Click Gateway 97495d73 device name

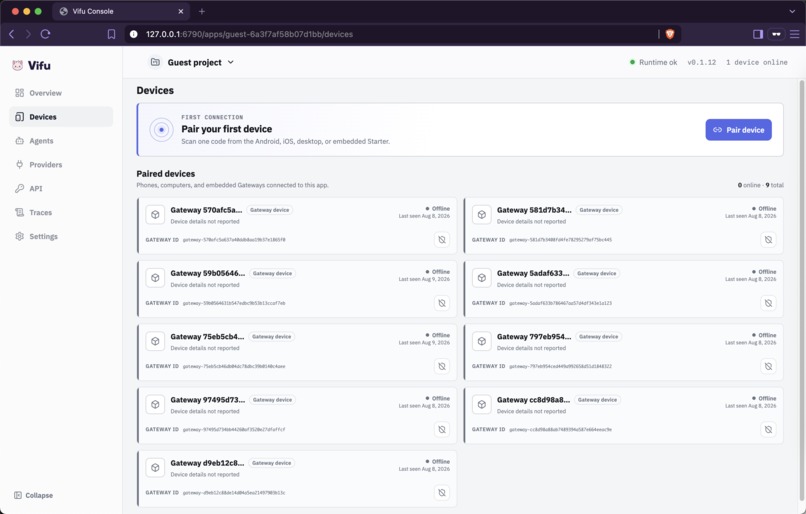[208, 400]
